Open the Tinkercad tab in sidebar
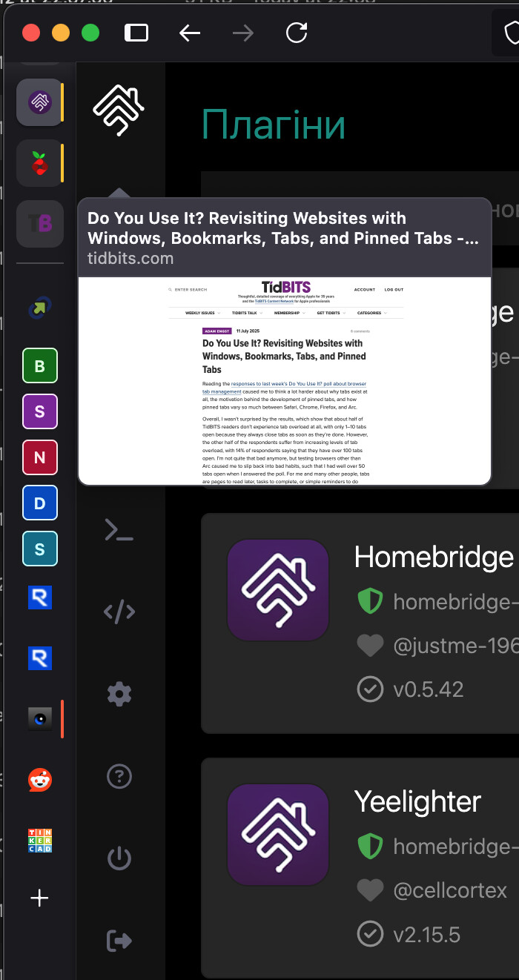519x980 pixels. [40, 840]
